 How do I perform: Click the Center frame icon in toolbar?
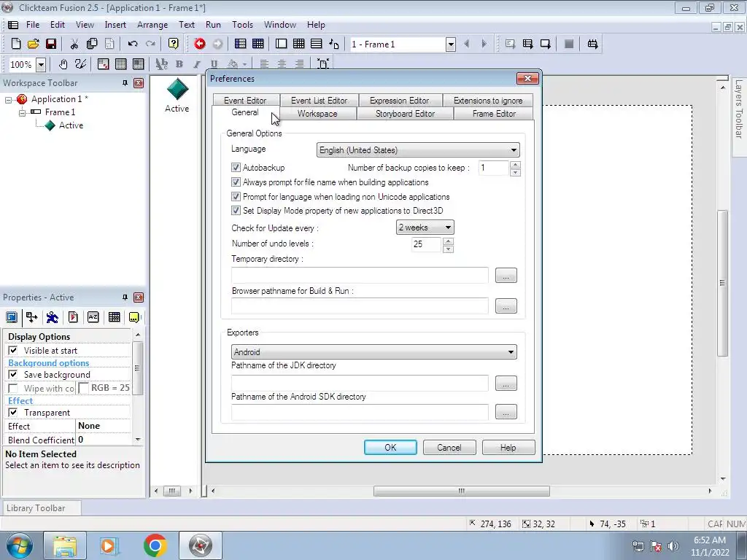pyautogui.click(x=323, y=64)
